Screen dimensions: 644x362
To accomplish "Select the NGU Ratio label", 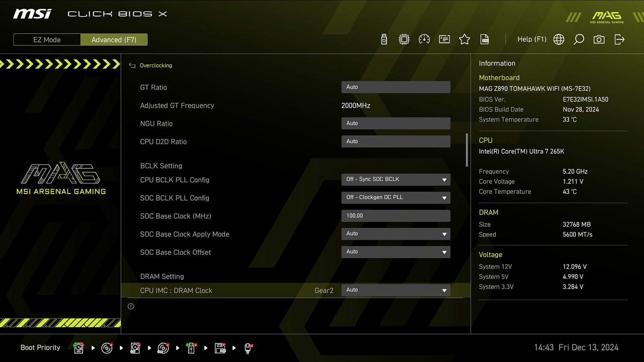I will (x=156, y=123).
